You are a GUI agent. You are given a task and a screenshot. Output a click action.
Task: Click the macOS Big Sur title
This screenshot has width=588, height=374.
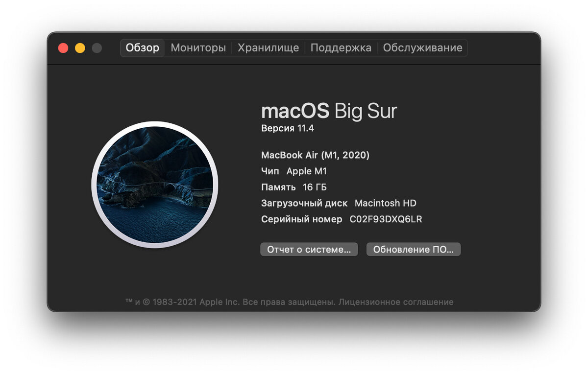pos(329,111)
